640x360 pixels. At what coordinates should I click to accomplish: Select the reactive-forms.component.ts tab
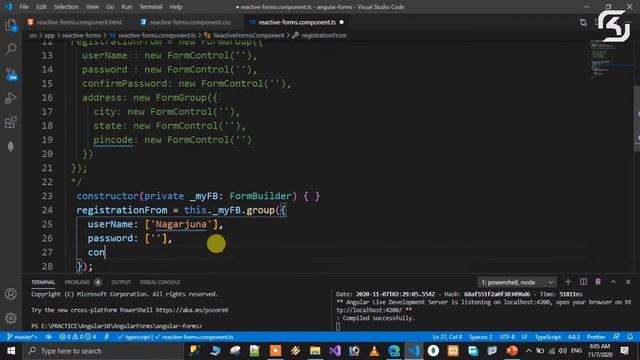pyautogui.click(x=297, y=22)
